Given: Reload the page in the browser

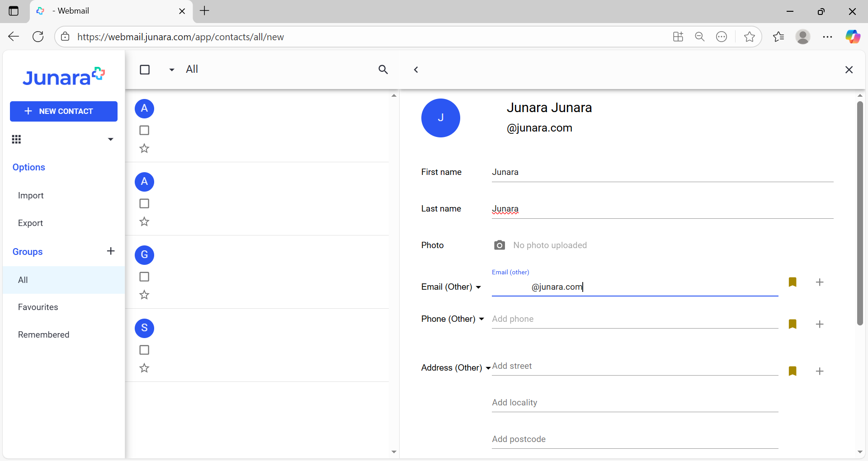Looking at the screenshot, I should tap(38, 37).
